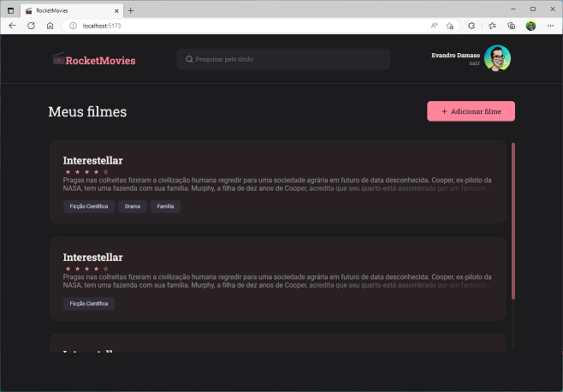Click the search magnifier icon
This screenshot has height=392, width=563.
[x=189, y=59]
